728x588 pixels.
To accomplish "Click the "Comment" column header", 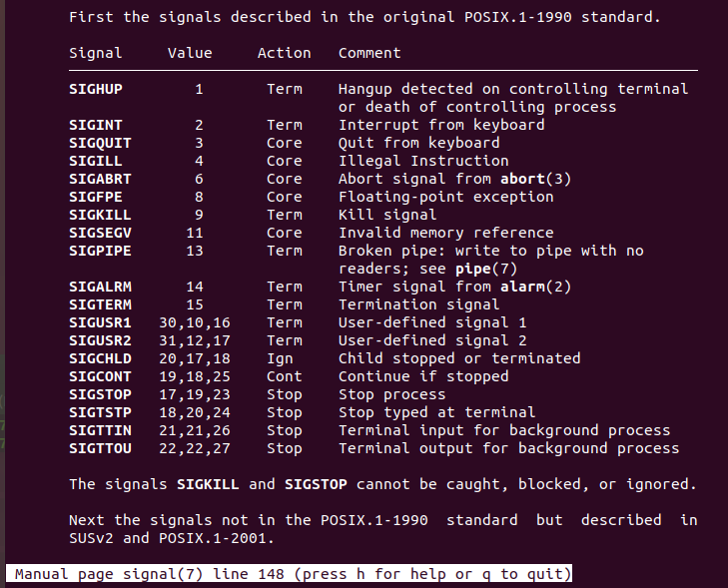I will [x=369, y=53].
